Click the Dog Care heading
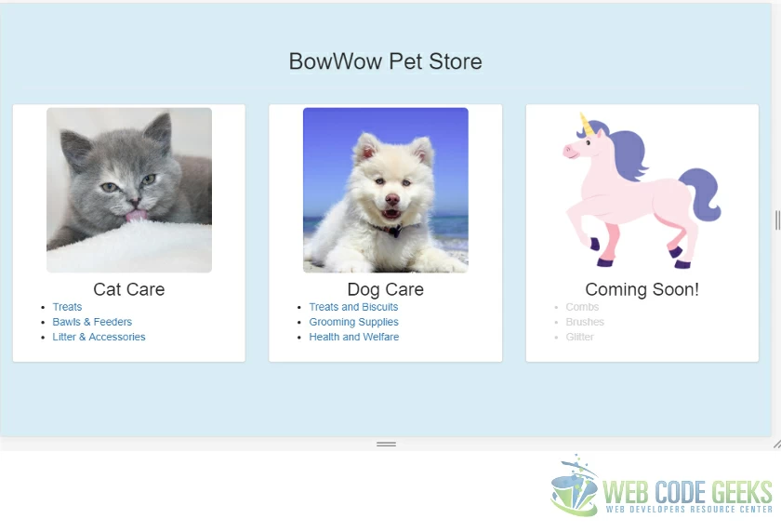The height and width of the screenshot is (532, 781). coord(386,289)
